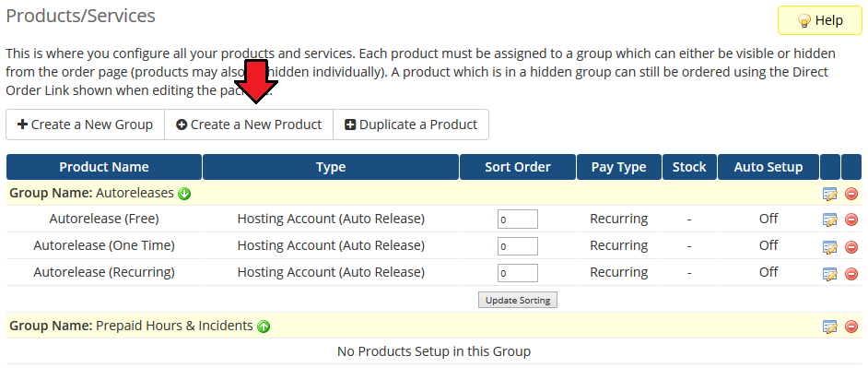
Task: Delete Prepaid Hours & Incidents group icon
Action: [x=851, y=327]
